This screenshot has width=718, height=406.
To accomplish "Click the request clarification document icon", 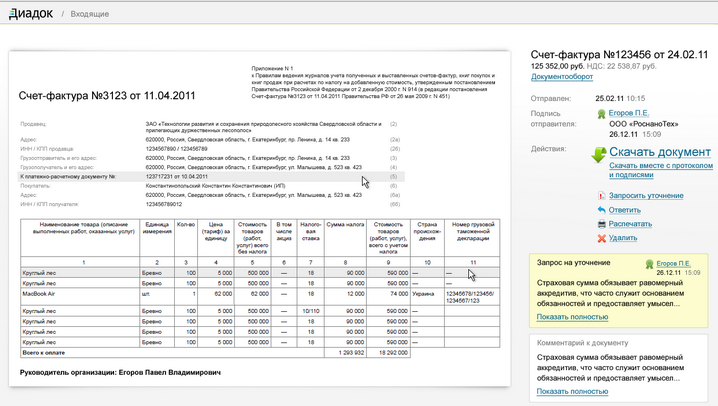I will coord(601,195).
